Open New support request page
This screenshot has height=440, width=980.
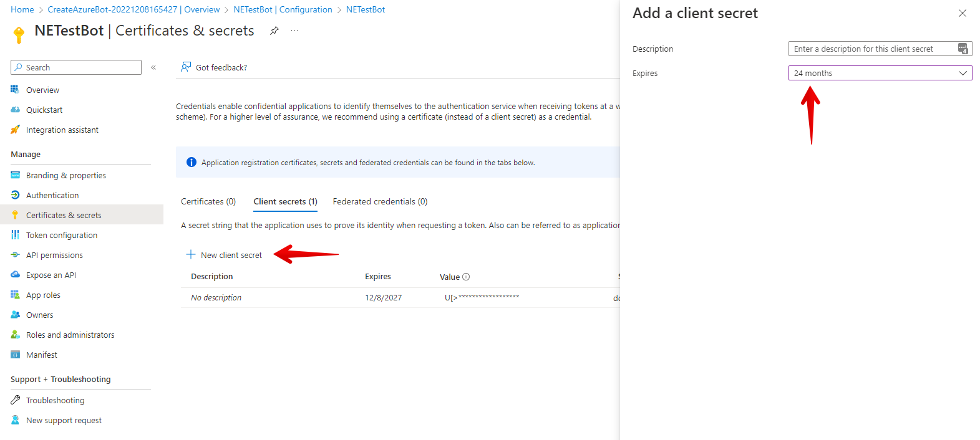pyautogui.click(x=64, y=420)
